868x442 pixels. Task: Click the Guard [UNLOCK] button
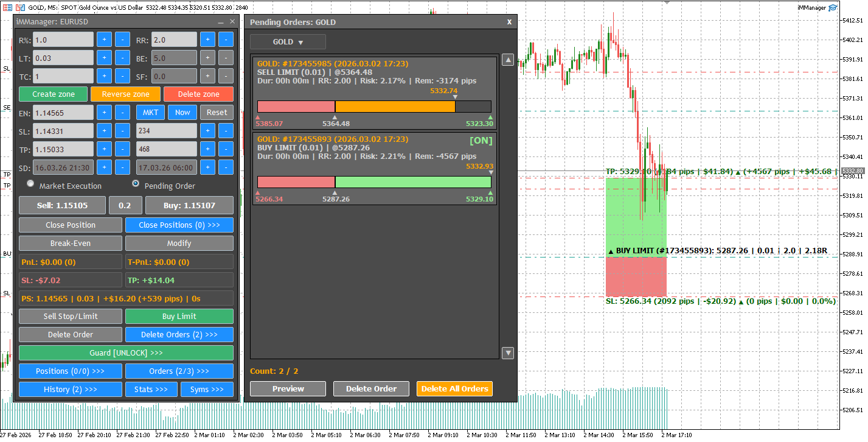(127, 353)
